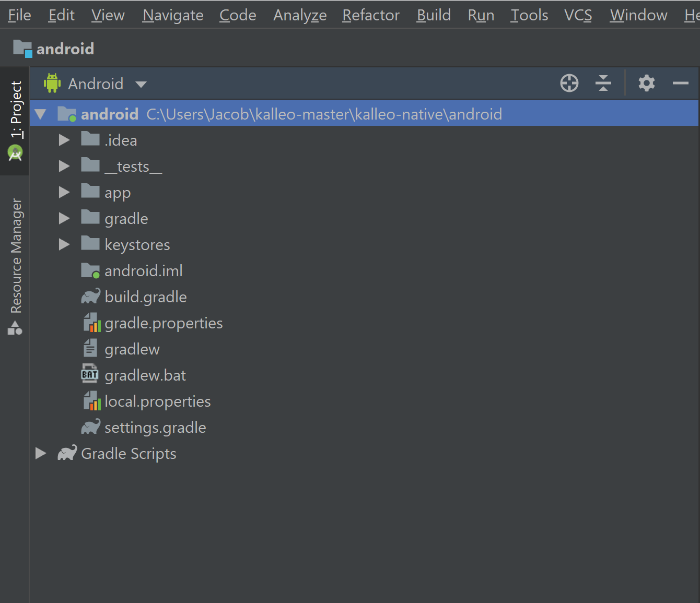Click the folder icon of keystores

(x=90, y=243)
